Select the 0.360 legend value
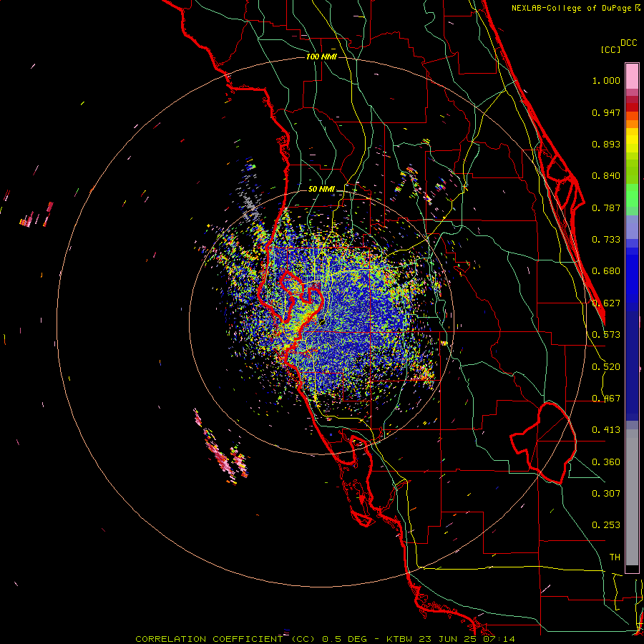The image size is (644, 644). point(606,462)
